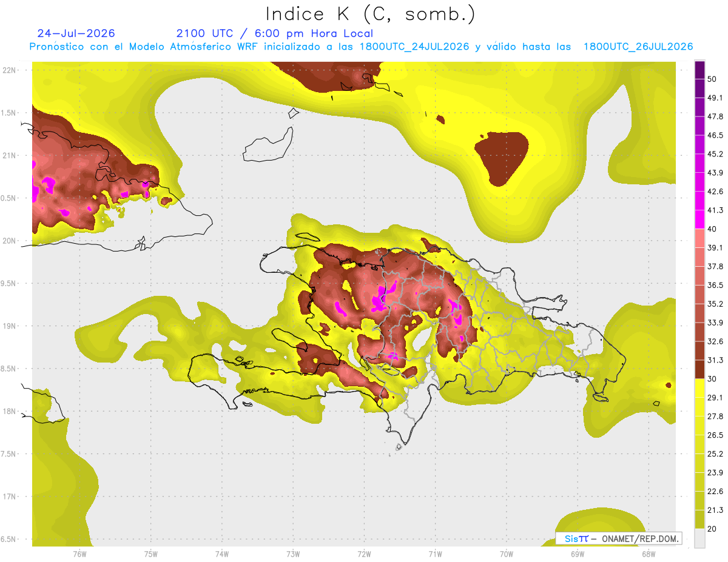Click the "17N" latitude axis label
728x562 pixels.
(8, 497)
